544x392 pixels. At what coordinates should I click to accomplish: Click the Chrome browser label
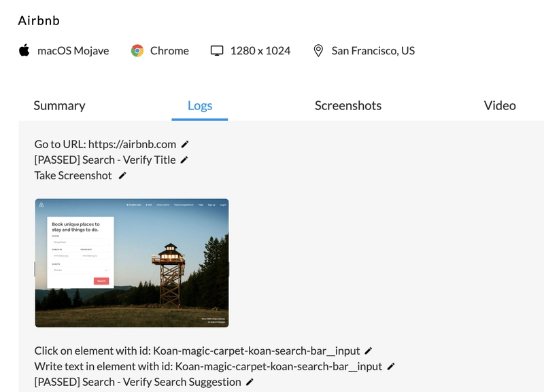169,51
